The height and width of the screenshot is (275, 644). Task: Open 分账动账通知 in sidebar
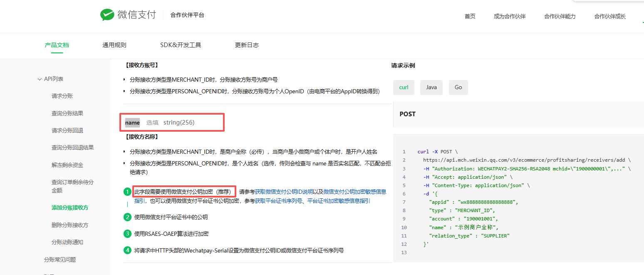(x=67, y=242)
